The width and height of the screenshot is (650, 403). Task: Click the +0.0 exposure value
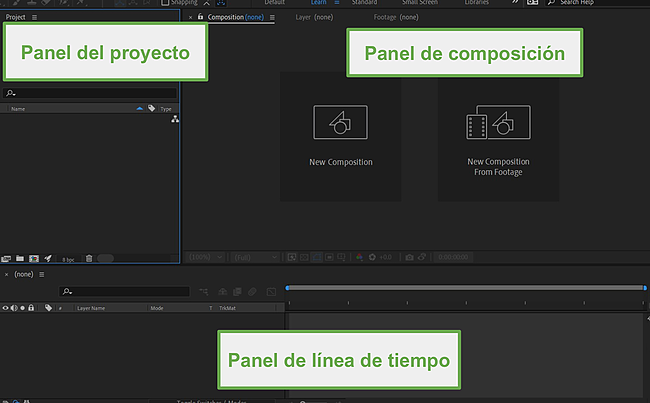(386, 257)
